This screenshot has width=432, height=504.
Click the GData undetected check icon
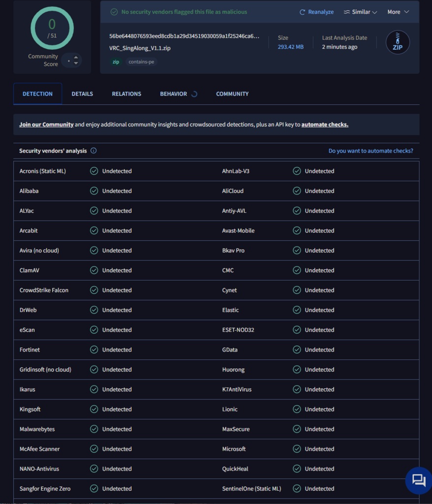coord(297,350)
